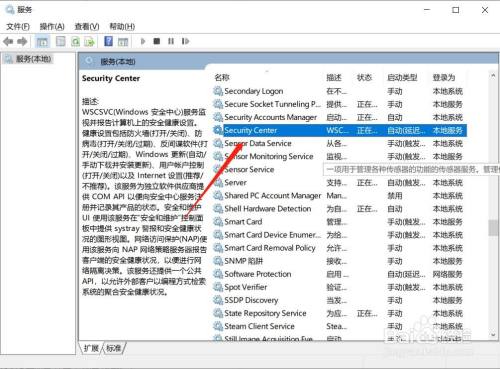
Task: Select Smart Card Removal Policy service
Action: (x=340, y=248)
